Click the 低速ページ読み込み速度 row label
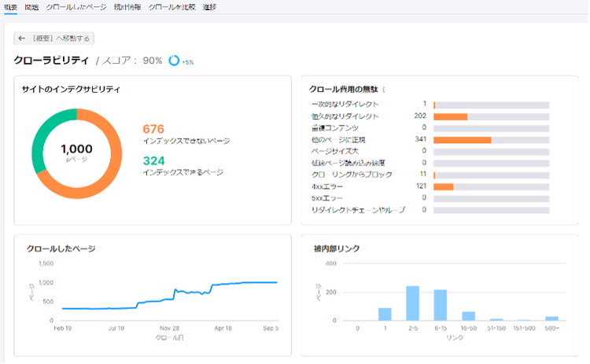Screen dimensions: 590x364 [348, 163]
